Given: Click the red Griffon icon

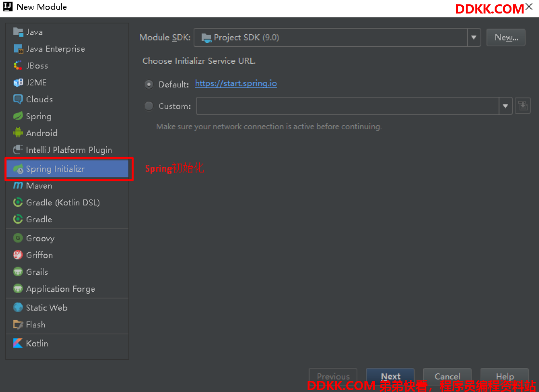Looking at the screenshot, I should pyautogui.click(x=18, y=255).
